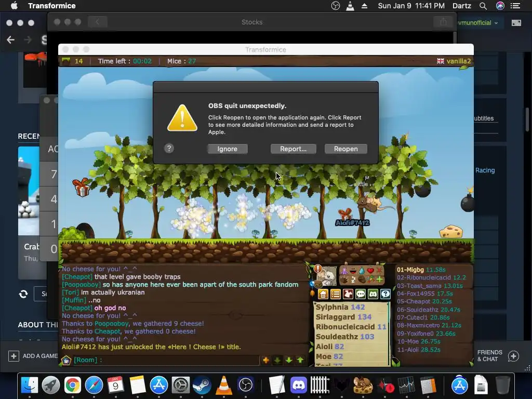Image resolution: width=532 pixels, height=399 pixels.
Task: Open more emotes with green plus
Action: (x=379, y=280)
